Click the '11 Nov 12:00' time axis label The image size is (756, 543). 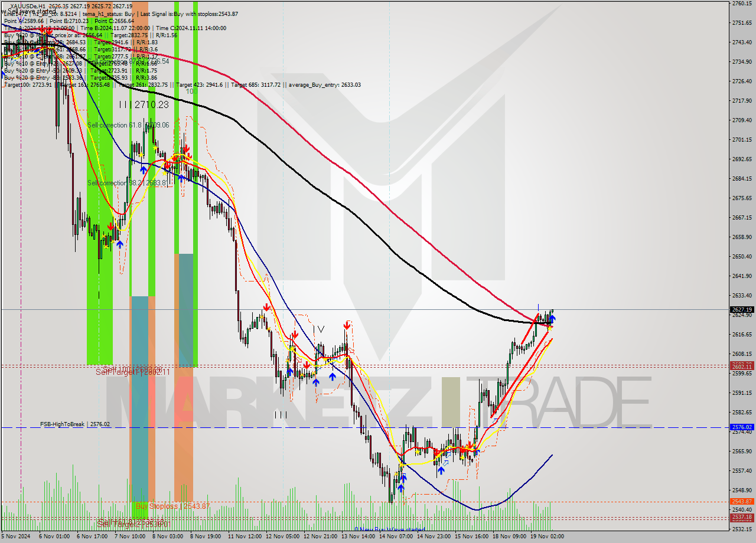coord(245,537)
